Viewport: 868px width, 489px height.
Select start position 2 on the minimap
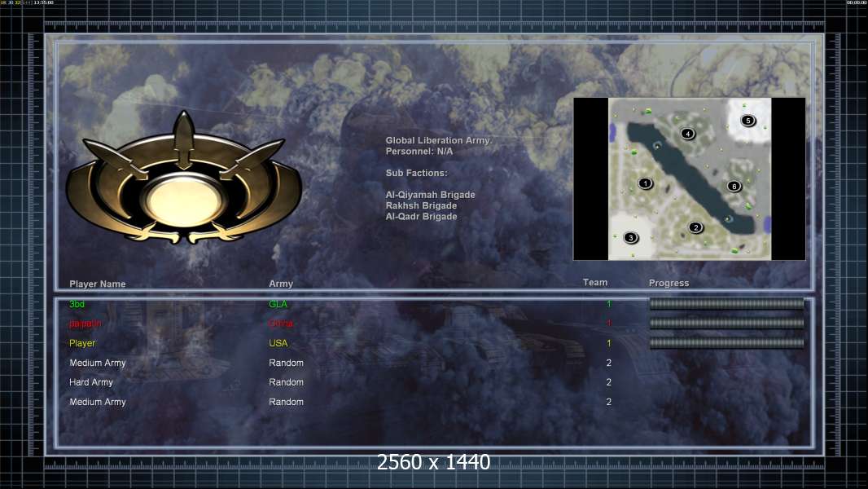coord(696,227)
